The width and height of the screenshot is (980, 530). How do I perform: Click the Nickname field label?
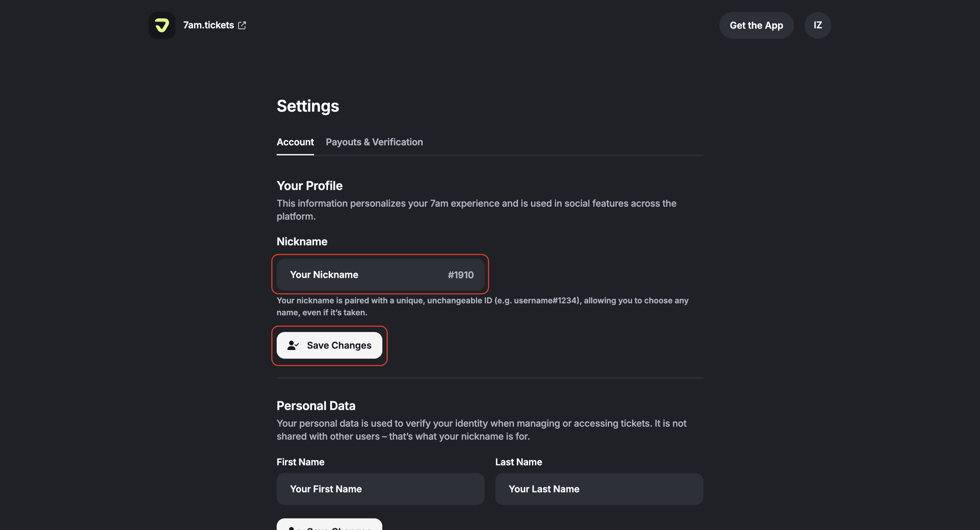pyautogui.click(x=302, y=242)
